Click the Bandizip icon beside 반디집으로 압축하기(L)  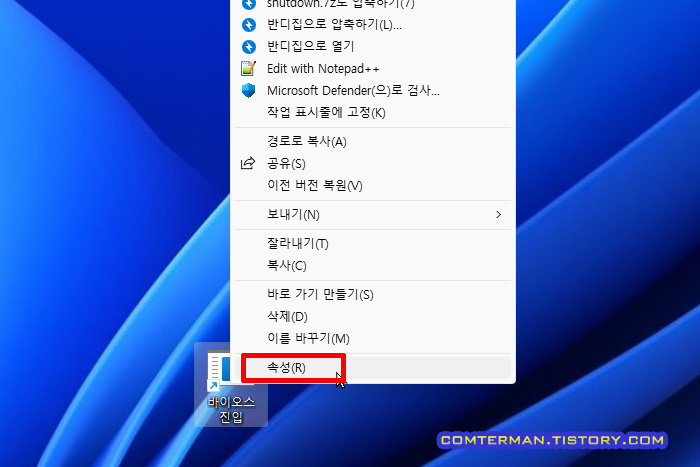249,25
